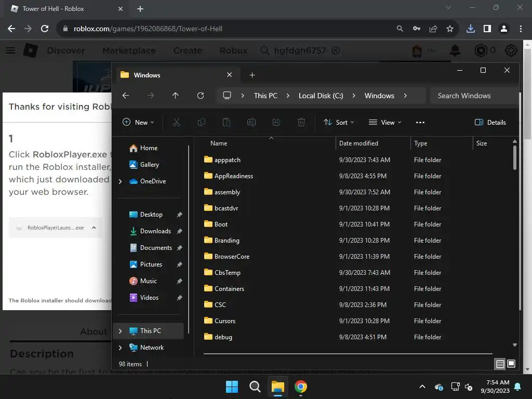The image size is (532, 399).
Task: Open Windows Start button on taskbar
Action: coord(232,387)
